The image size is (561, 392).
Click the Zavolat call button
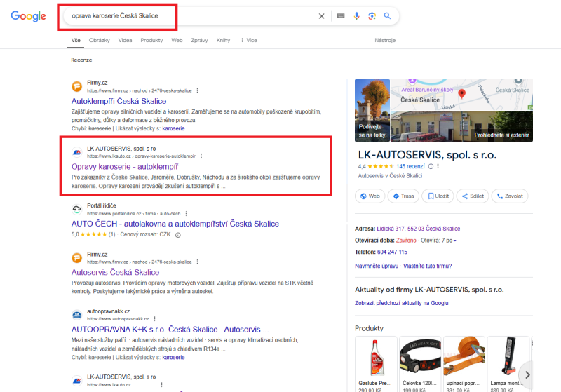coord(510,196)
